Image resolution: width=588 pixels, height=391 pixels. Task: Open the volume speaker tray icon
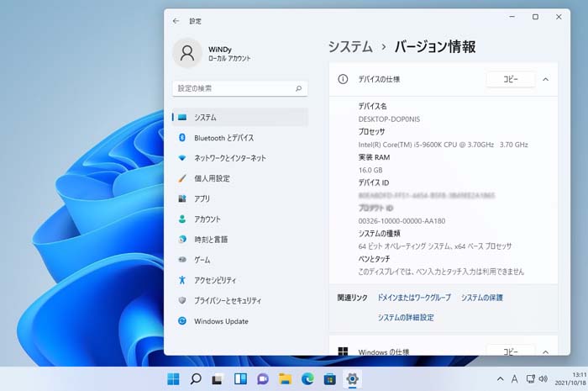click(x=543, y=379)
